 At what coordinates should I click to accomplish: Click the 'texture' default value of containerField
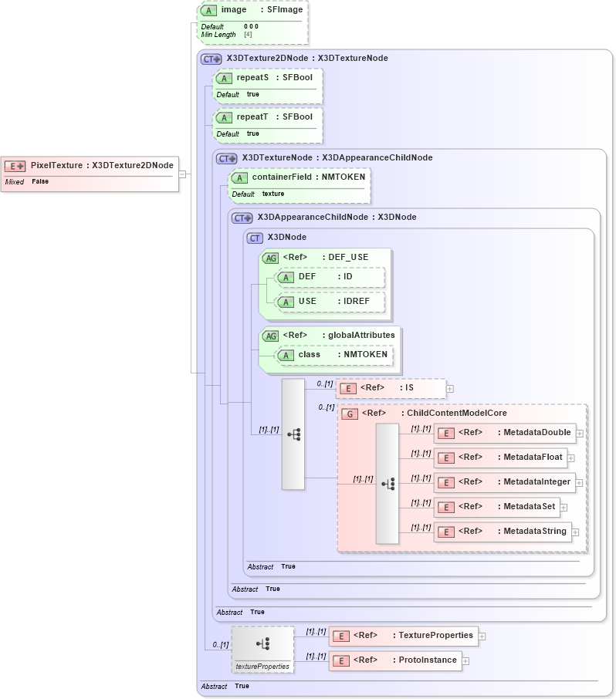[x=273, y=194]
